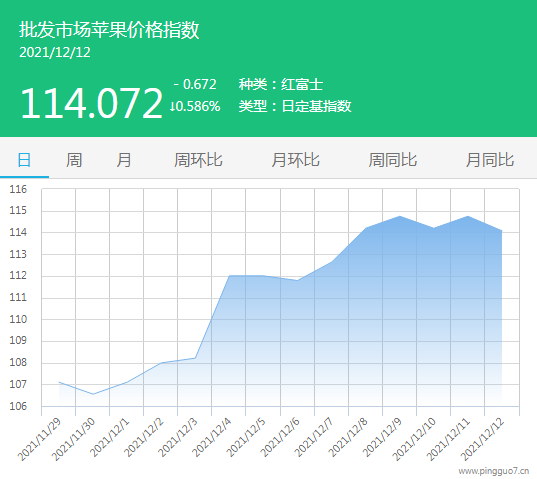The height and width of the screenshot is (479, 537).
Task: Click chart data point for 2021/12/4
Action: tap(229, 276)
